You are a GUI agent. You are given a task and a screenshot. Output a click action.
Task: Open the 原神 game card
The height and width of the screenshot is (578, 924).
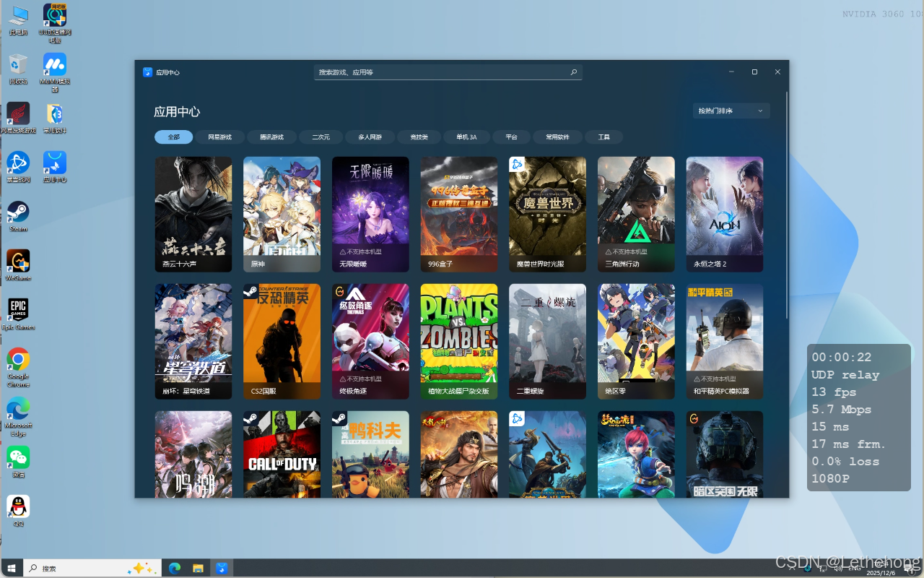[282, 214]
